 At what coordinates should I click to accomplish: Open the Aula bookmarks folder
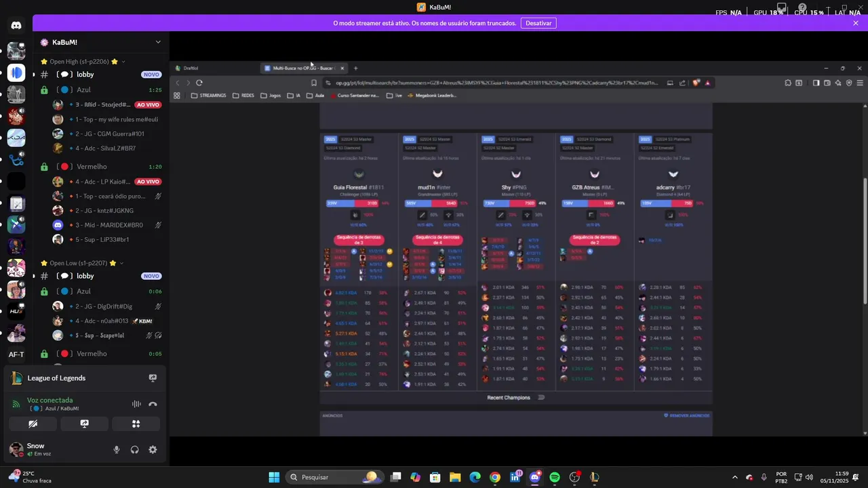coord(315,96)
